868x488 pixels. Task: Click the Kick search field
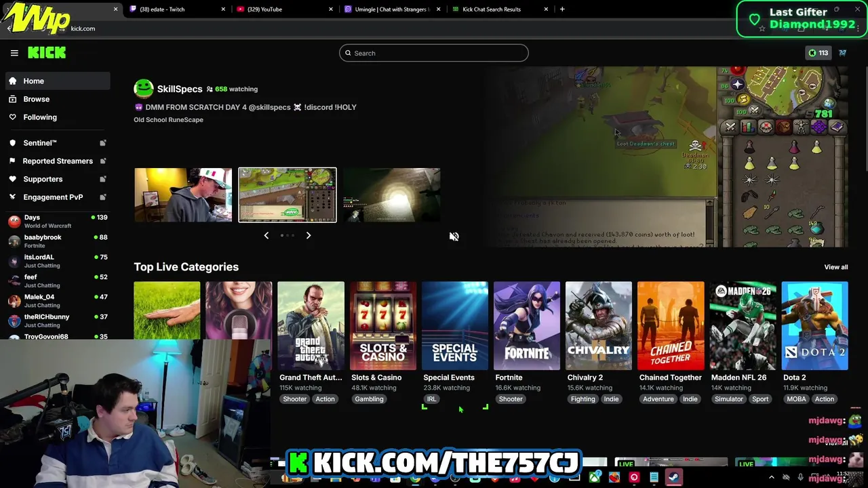[434, 53]
